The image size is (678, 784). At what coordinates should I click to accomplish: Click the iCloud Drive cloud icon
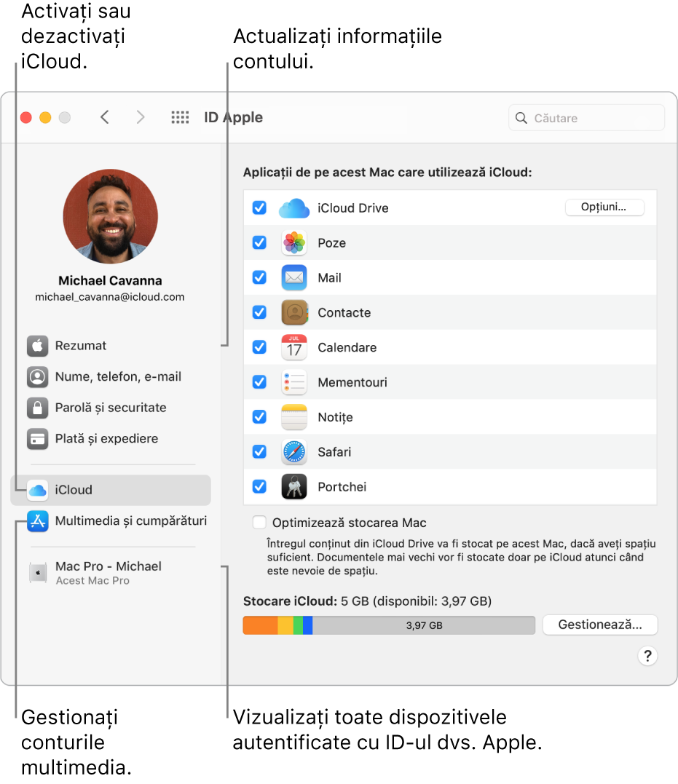point(293,208)
